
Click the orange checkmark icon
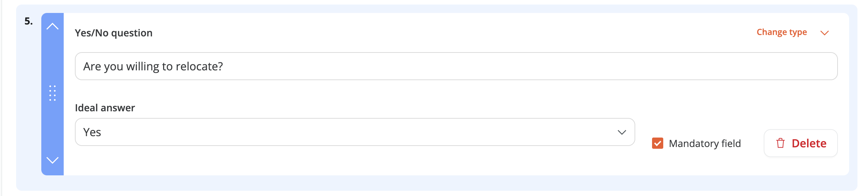click(658, 143)
